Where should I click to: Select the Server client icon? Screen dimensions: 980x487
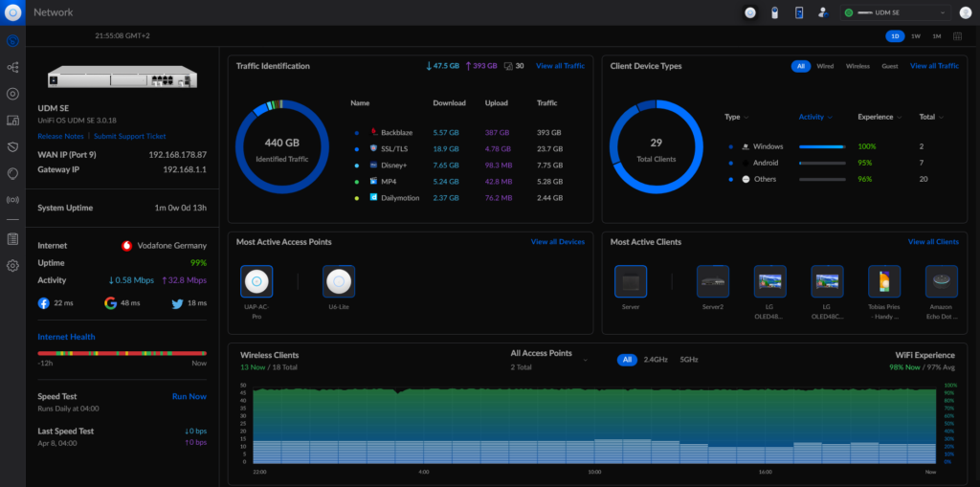631,281
